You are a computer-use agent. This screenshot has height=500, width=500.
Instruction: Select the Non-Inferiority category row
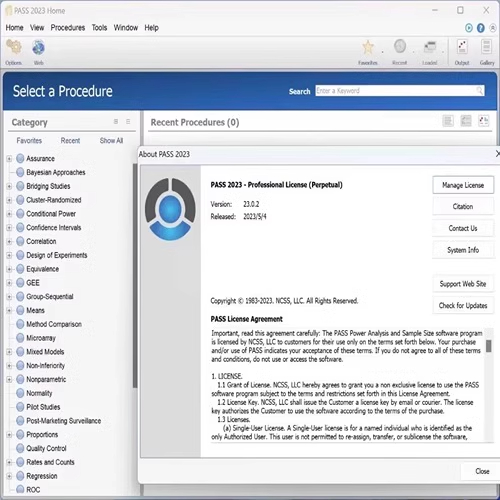tap(40, 365)
